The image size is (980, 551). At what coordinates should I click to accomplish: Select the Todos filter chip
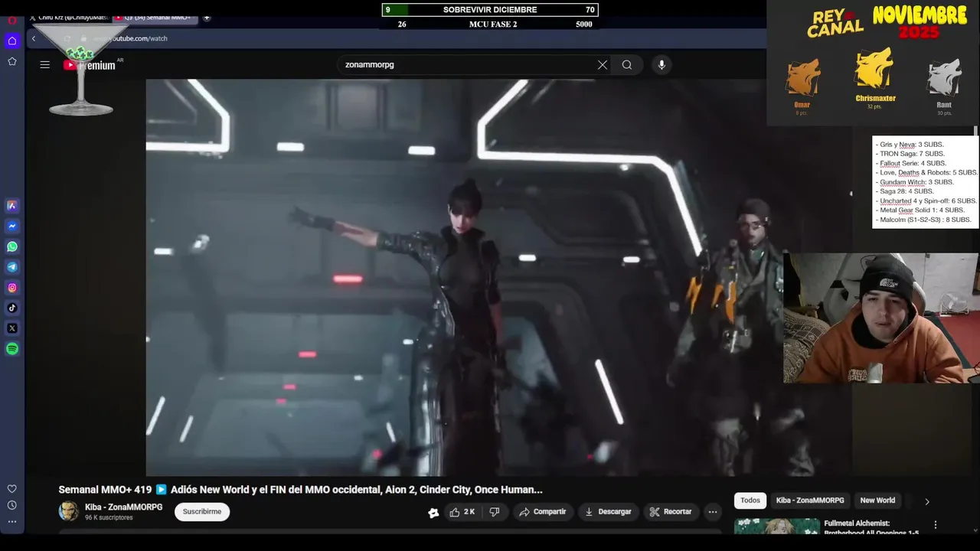click(750, 500)
